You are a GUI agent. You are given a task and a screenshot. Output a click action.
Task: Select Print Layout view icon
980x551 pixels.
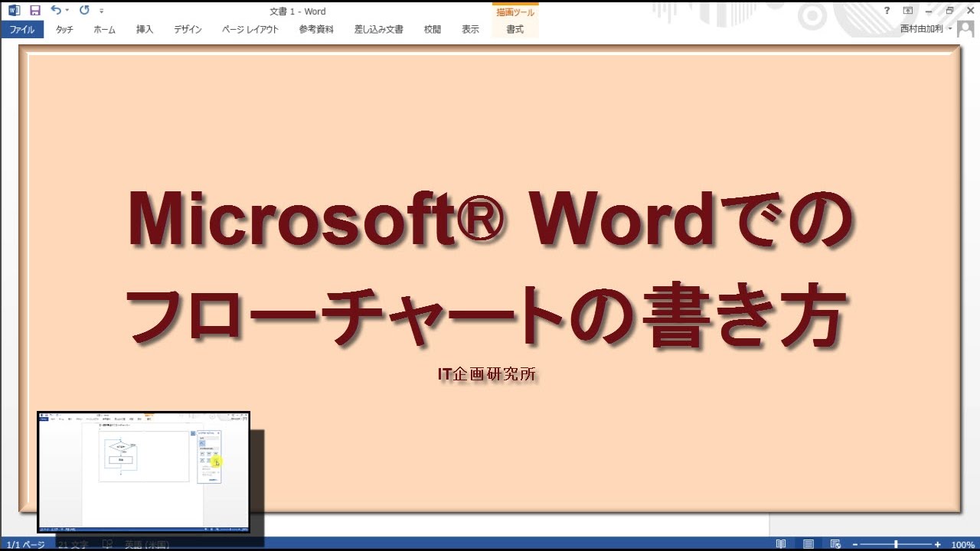coord(808,544)
